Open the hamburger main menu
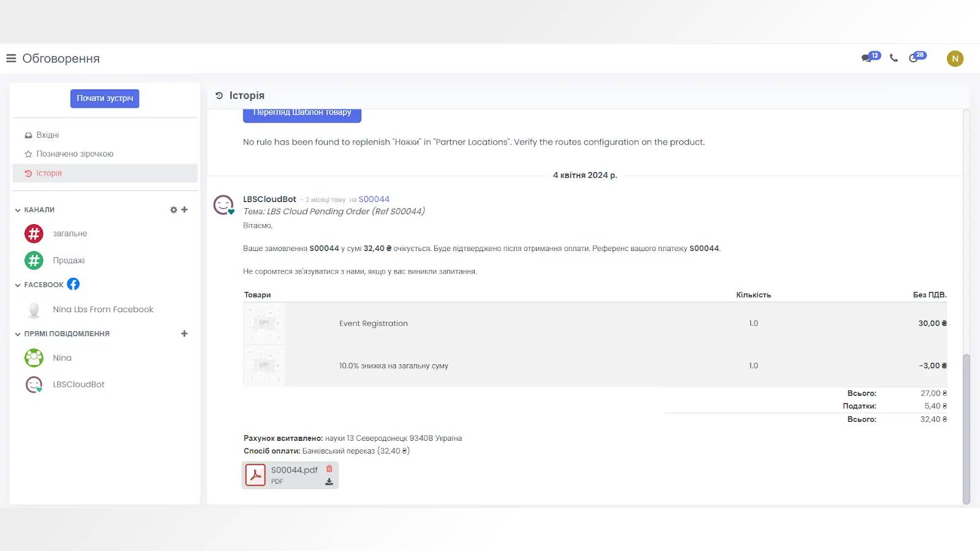This screenshot has width=980, height=551. tap(11, 59)
